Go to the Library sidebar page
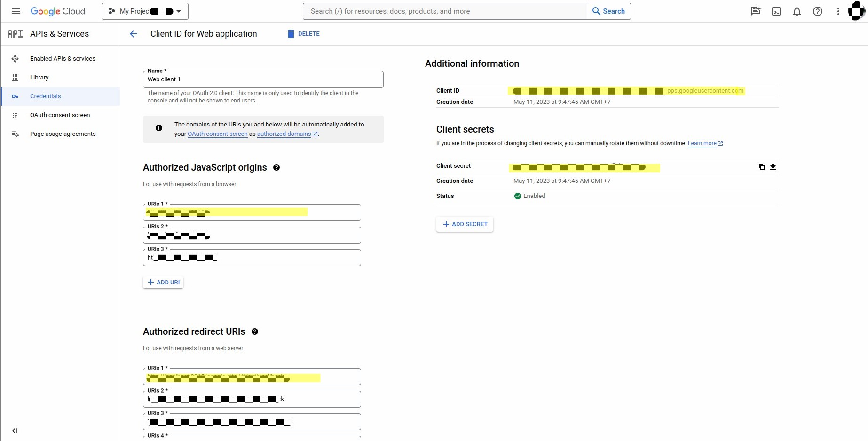This screenshot has width=868, height=441. point(39,78)
